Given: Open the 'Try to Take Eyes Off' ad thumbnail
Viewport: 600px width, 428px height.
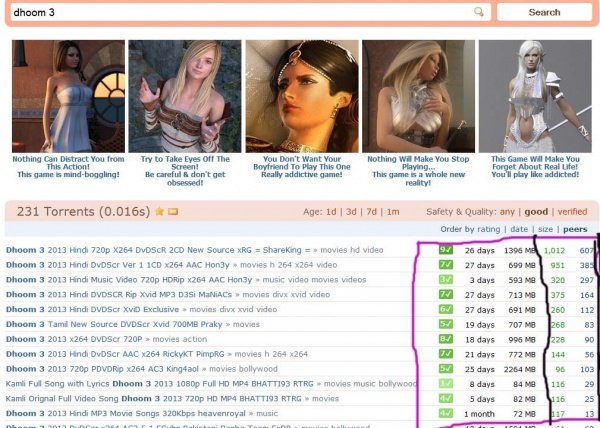Looking at the screenshot, I should point(185,96).
